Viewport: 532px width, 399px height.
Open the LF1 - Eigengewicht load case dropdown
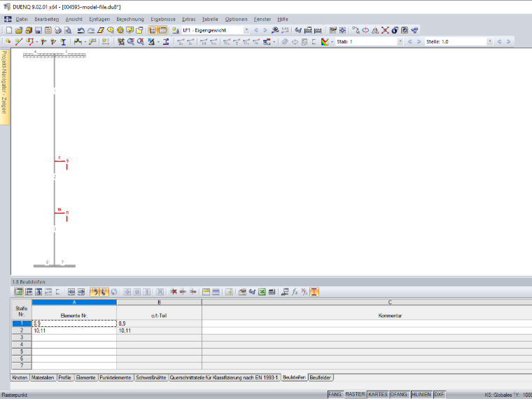coord(246,30)
